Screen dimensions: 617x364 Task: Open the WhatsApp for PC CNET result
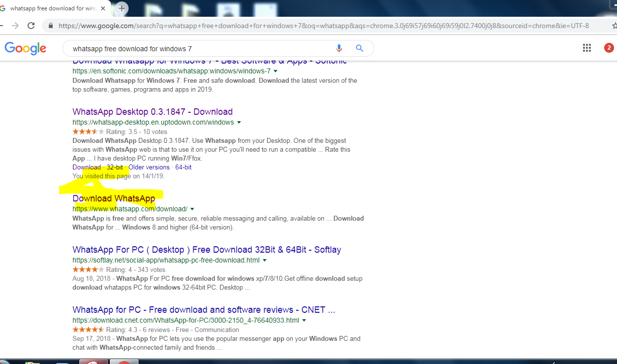point(204,310)
